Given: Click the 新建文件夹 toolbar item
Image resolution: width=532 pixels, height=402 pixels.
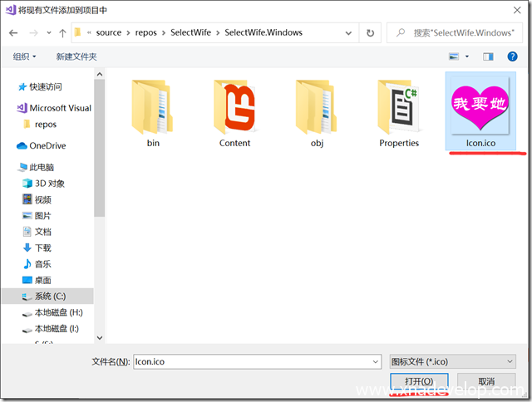Looking at the screenshot, I should tap(76, 56).
